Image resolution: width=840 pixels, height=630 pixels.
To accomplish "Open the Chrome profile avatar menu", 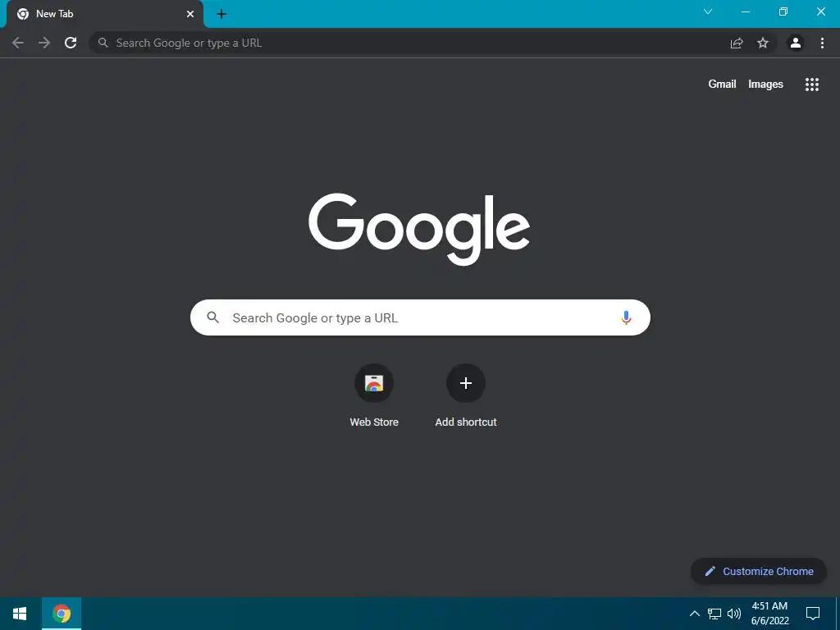I will pyautogui.click(x=796, y=43).
